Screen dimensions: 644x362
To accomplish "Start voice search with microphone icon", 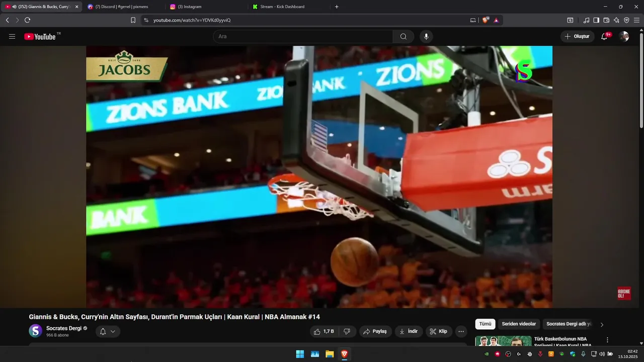I will [x=426, y=36].
